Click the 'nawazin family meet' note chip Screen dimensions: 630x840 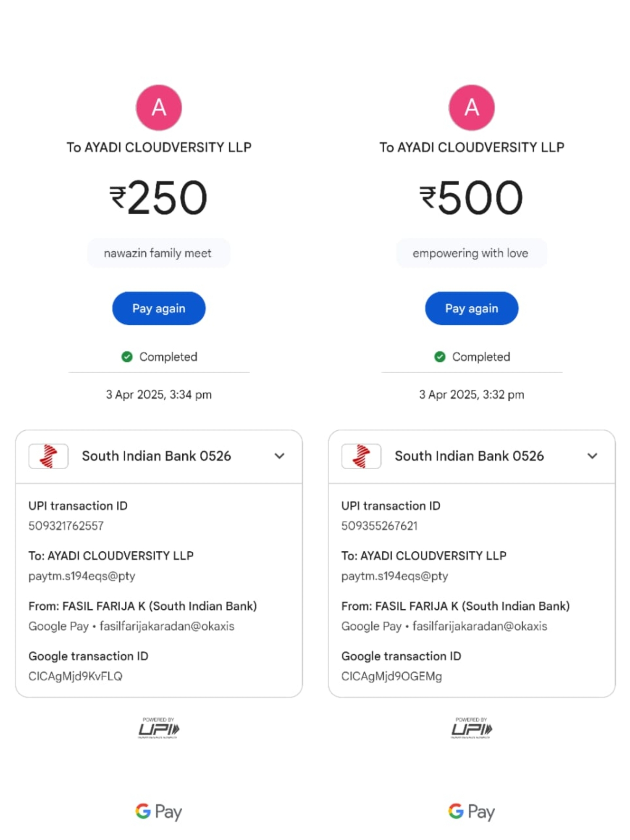click(158, 253)
